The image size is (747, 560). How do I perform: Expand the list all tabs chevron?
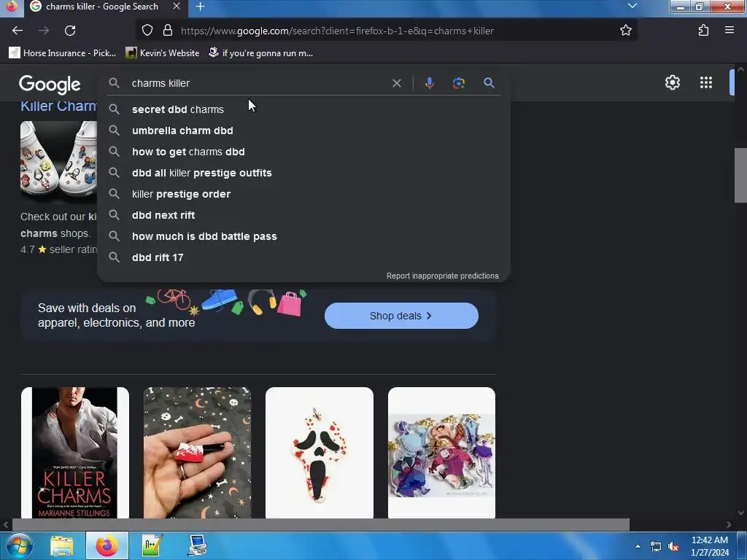pyautogui.click(x=632, y=6)
